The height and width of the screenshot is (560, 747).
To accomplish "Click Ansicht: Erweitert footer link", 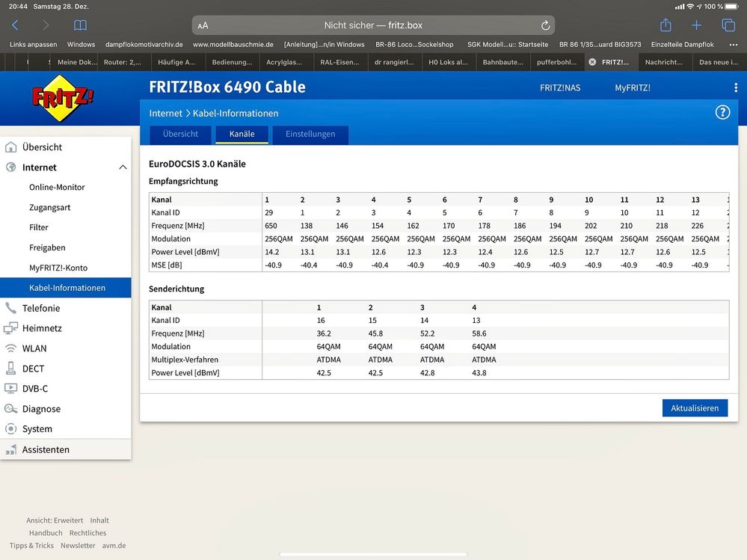I will tap(55, 520).
